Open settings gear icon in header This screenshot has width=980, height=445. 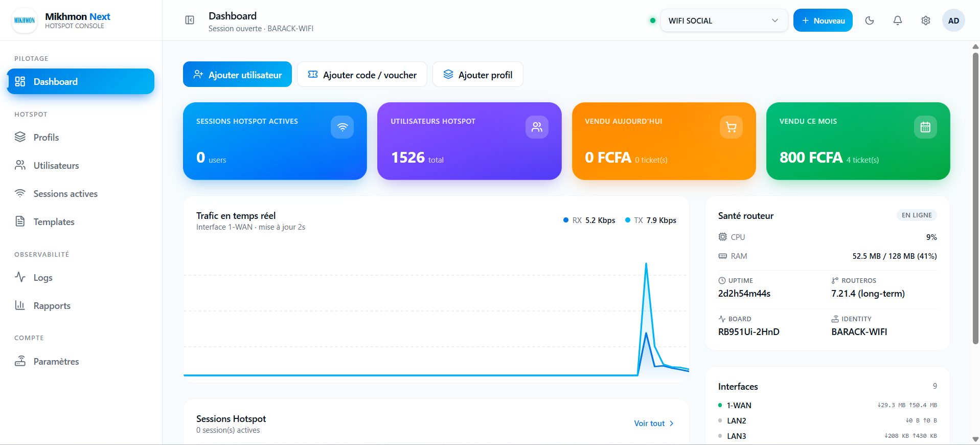click(926, 20)
